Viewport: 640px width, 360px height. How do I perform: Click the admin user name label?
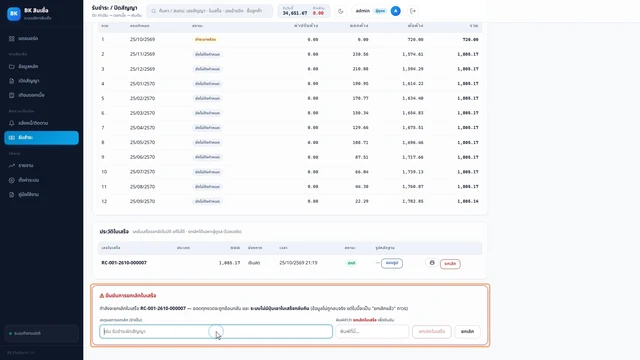(x=362, y=11)
